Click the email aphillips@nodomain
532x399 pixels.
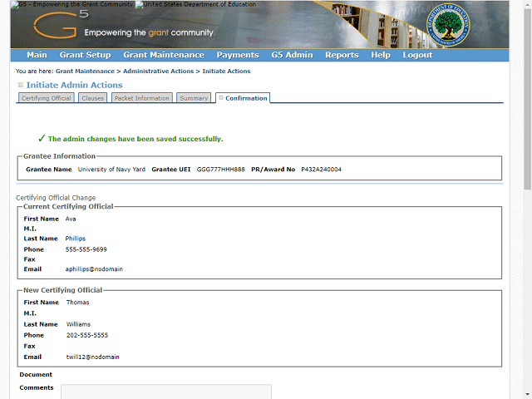click(94, 269)
